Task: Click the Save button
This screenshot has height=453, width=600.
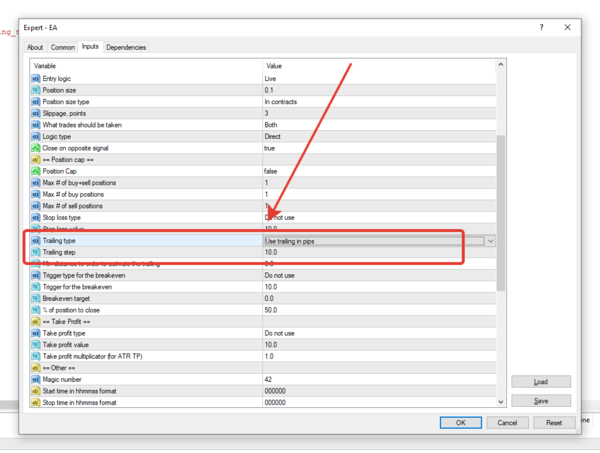Action: point(541,401)
